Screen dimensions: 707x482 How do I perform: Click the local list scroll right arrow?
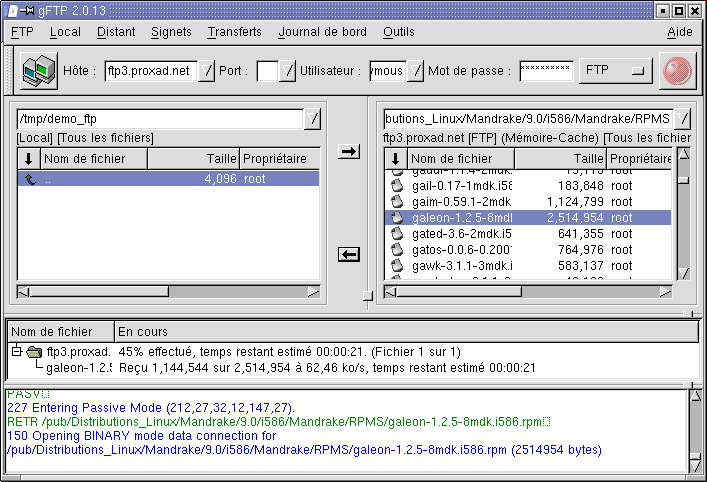(x=313, y=292)
